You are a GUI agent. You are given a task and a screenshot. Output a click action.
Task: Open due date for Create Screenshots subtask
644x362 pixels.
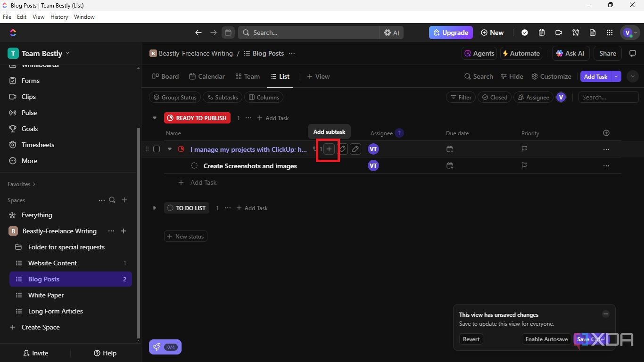click(x=450, y=165)
